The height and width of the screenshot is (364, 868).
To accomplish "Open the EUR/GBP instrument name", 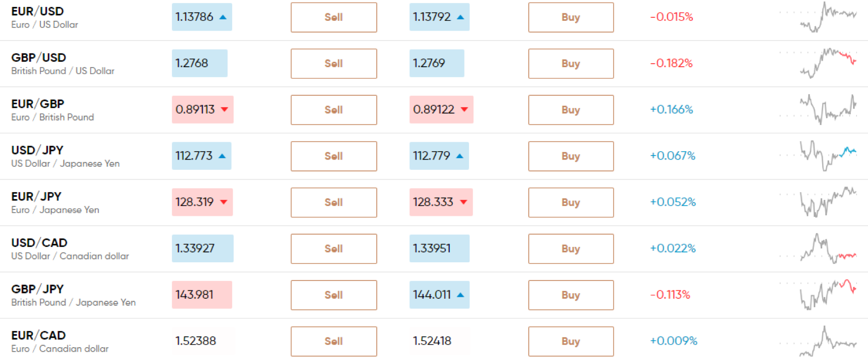I will (x=38, y=104).
